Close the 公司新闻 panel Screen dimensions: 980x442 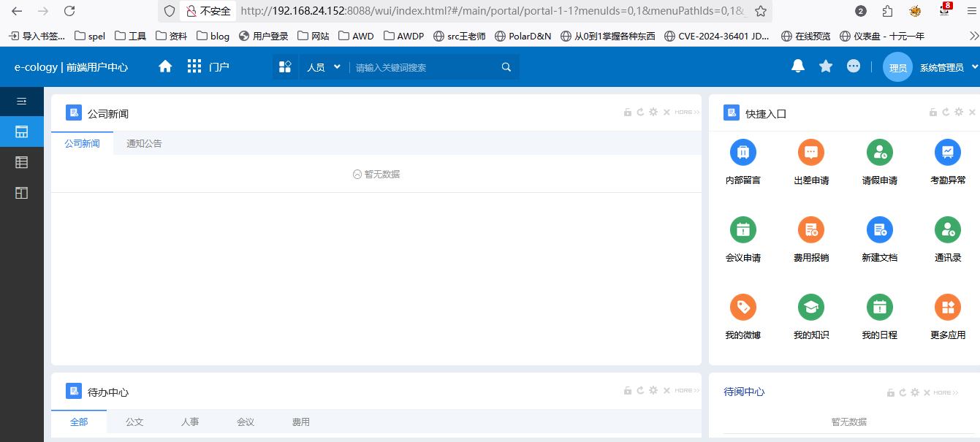pyautogui.click(x=666, y=113)
